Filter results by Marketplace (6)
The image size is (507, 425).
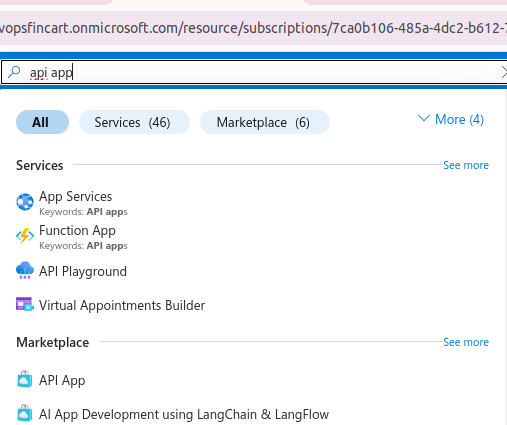pos(265,122)
